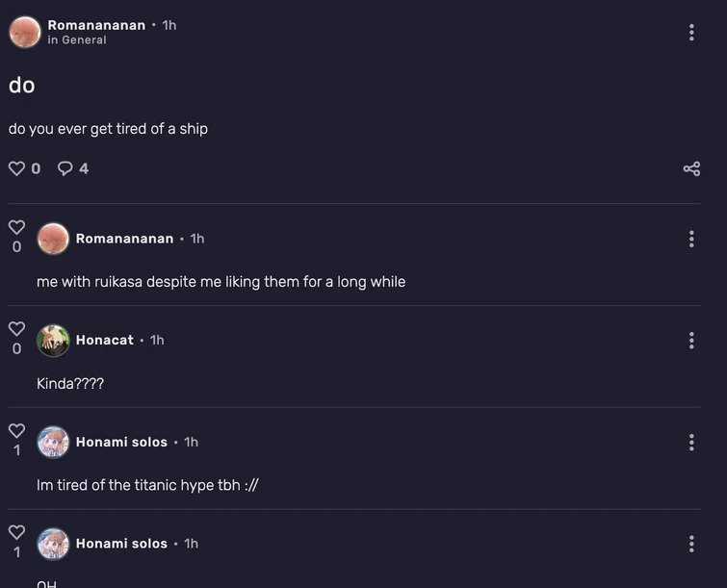
Task: Open the post author Romanananan's avatar
Action: [x=25, y=32]
